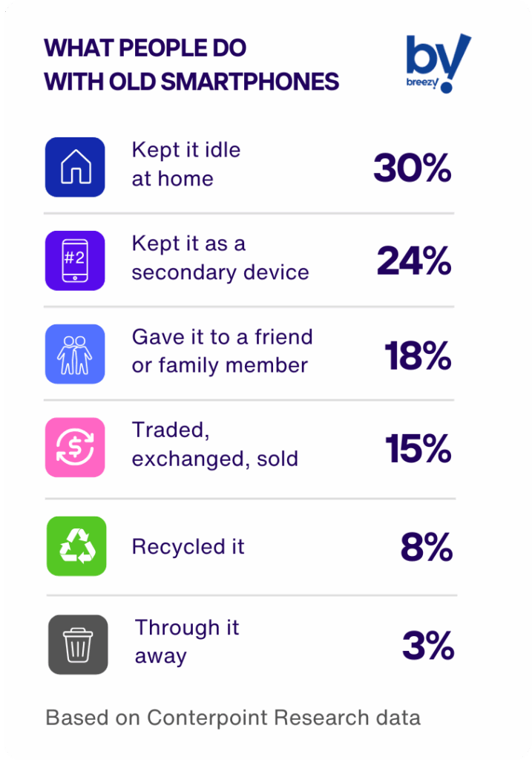Select the 'Kept it idle at home' text
532x760 pixels.
pos(186,164)
